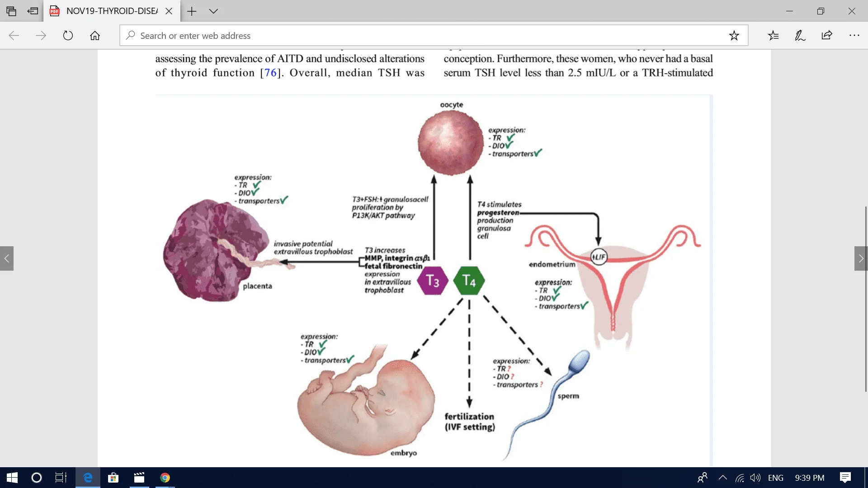868x488 pixels.
Task: Open the tabs you've set aside icon
Action: click(11, 11)
